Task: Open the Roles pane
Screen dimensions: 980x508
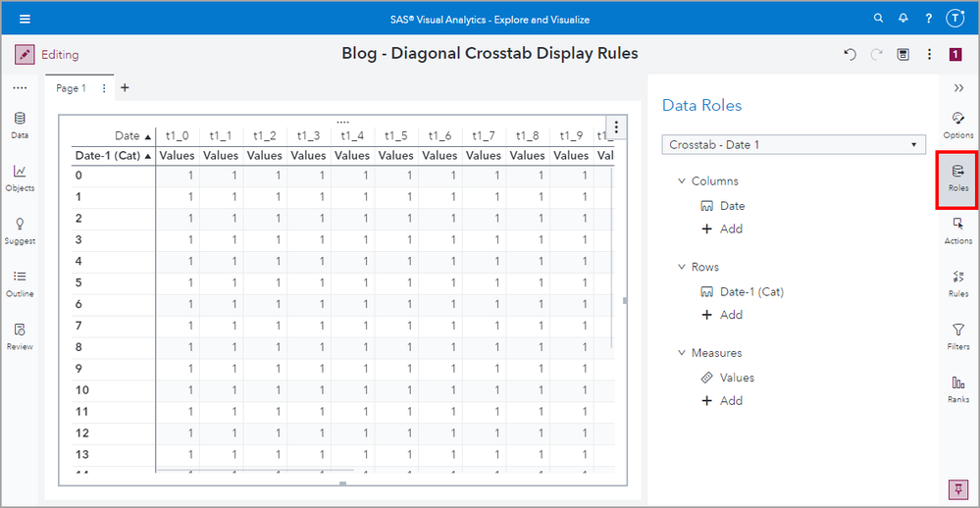Action: (x=958, y=178)
